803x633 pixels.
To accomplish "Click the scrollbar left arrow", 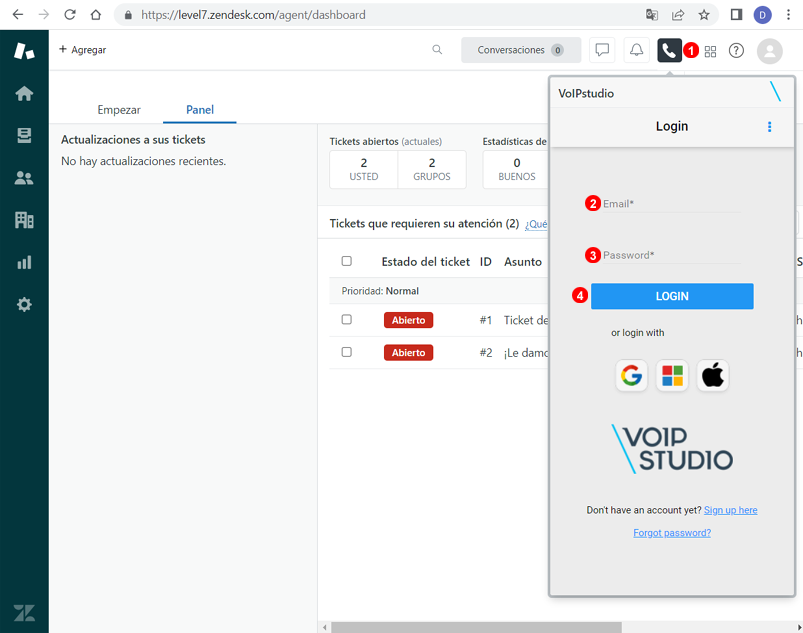I will (x=324, y=627).
